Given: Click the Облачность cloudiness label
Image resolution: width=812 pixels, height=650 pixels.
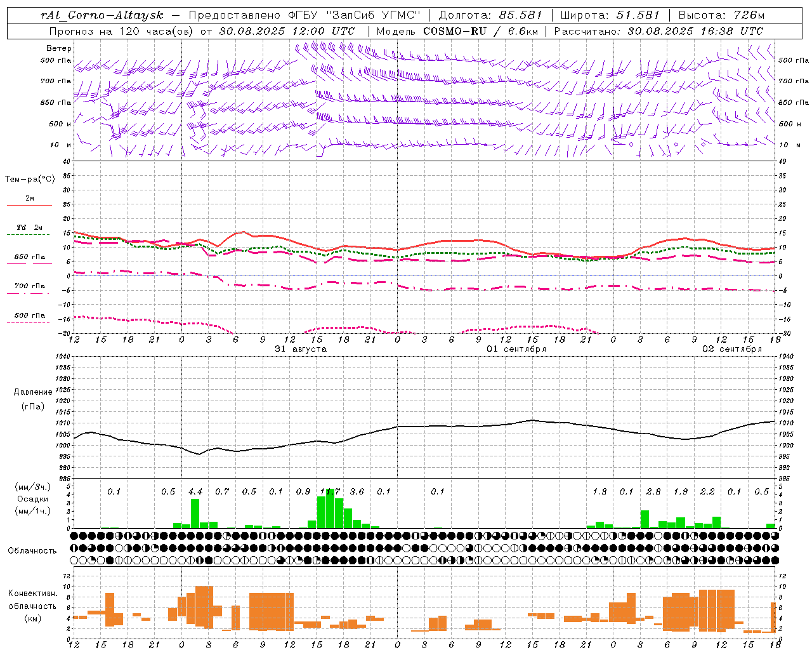Looking at the screenshot, I should (x=32, y=551).
